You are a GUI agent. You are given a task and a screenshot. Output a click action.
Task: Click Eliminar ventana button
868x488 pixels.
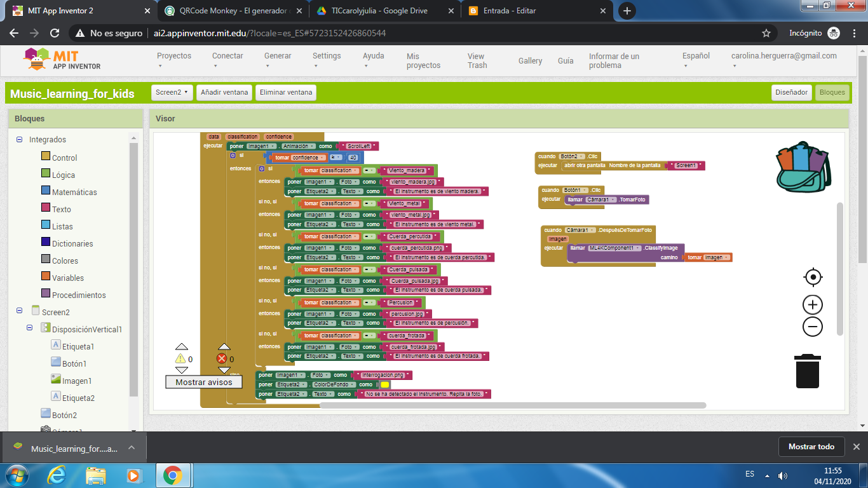(286, 93)
